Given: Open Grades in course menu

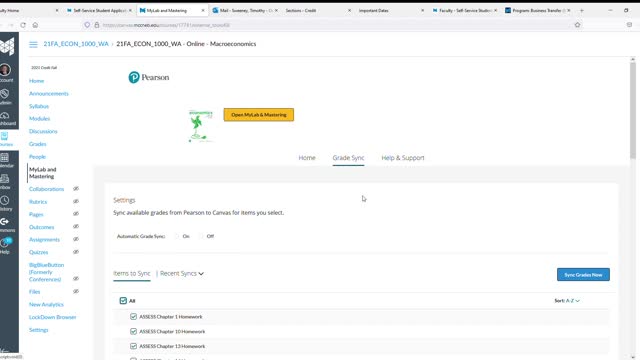Looking at the screenshot, I should pos(38,144).
